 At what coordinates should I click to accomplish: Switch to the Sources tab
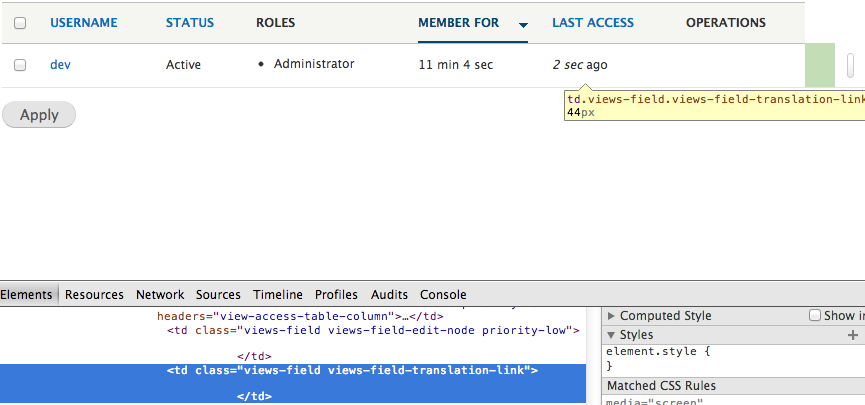pyautogui.click(x=218, y=294)
